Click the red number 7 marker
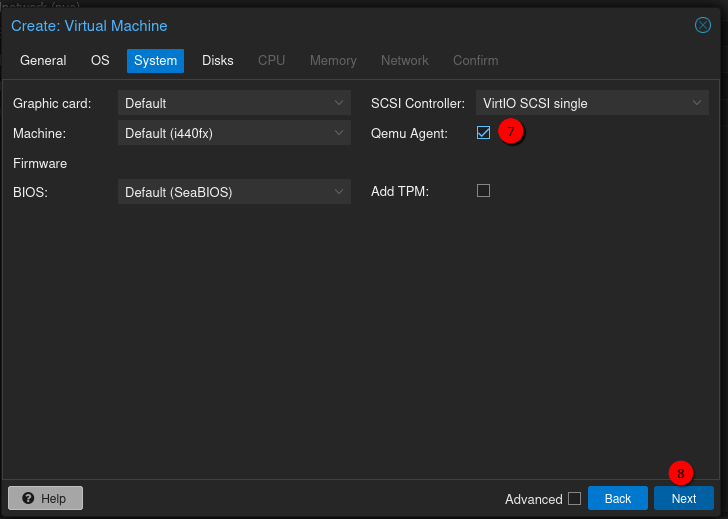This screenshot has height=519, width=728. [x=511, y=132]
